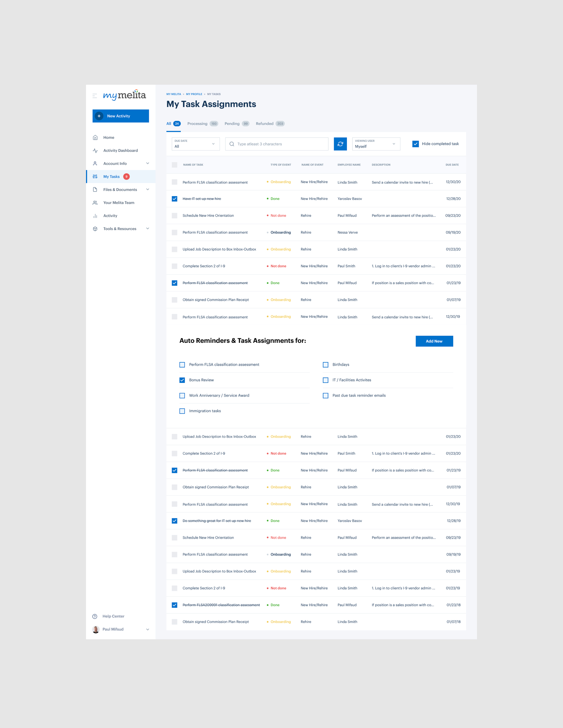This screenshot has height=728, width=563.
Task: Click the Tools & Resources box icon
Action: (95, 229)
